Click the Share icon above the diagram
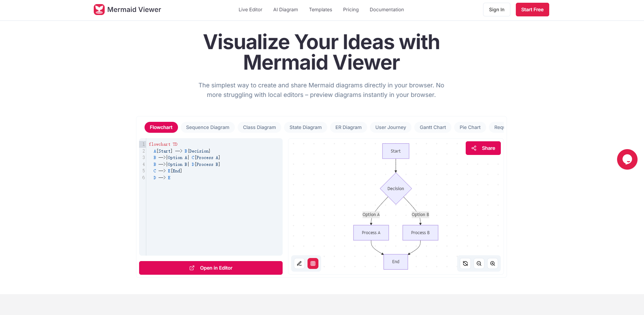The width and height of the screenshot is (644, 315). pyautogui.click(x=474, y=148)
